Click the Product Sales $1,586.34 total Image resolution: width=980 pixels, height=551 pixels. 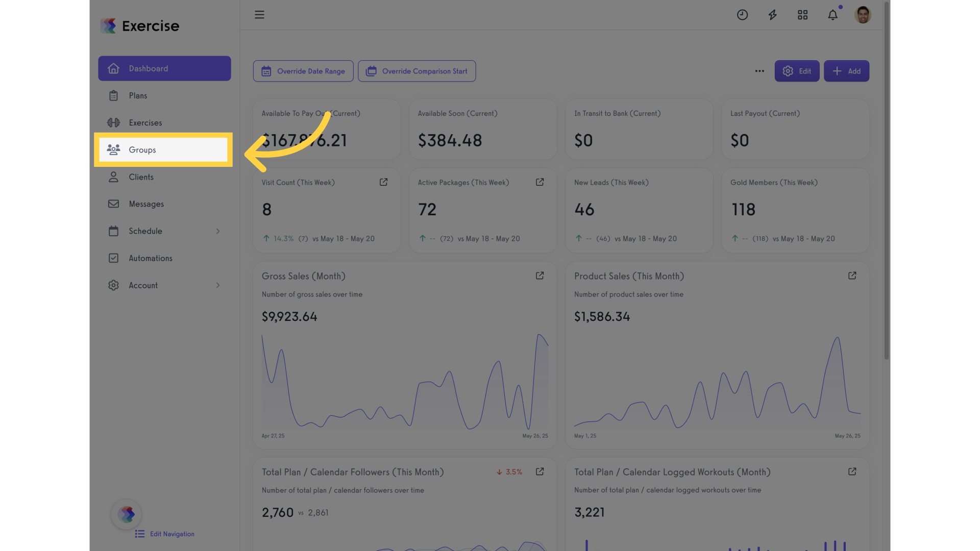602,316
